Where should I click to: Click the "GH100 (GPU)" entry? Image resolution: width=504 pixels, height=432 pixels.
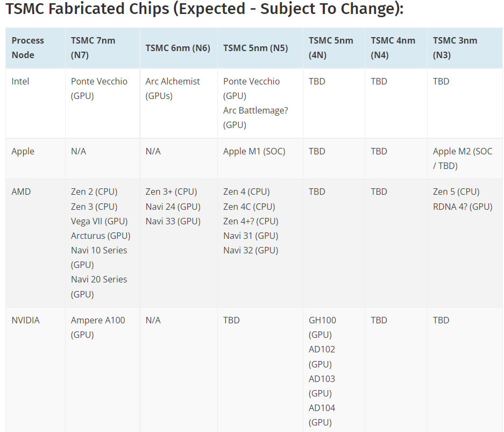pyautogui.click(x=322, y=327)
